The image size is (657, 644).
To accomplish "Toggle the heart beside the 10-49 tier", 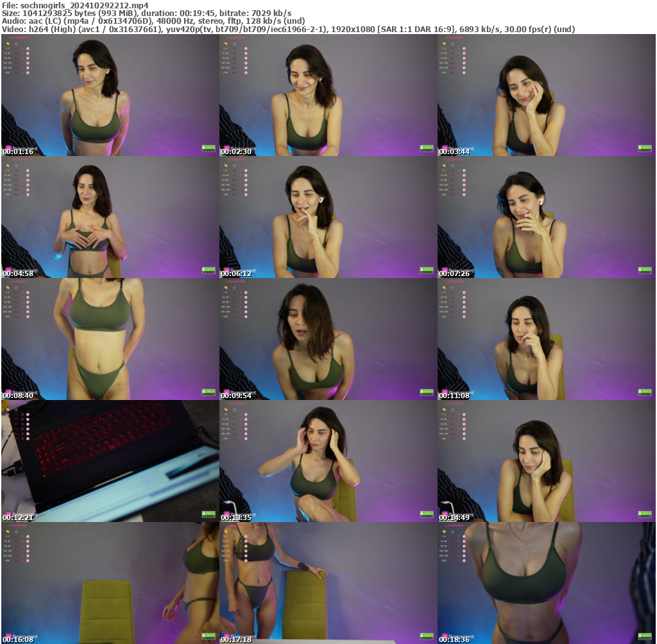I will click(x=28, y=53).
